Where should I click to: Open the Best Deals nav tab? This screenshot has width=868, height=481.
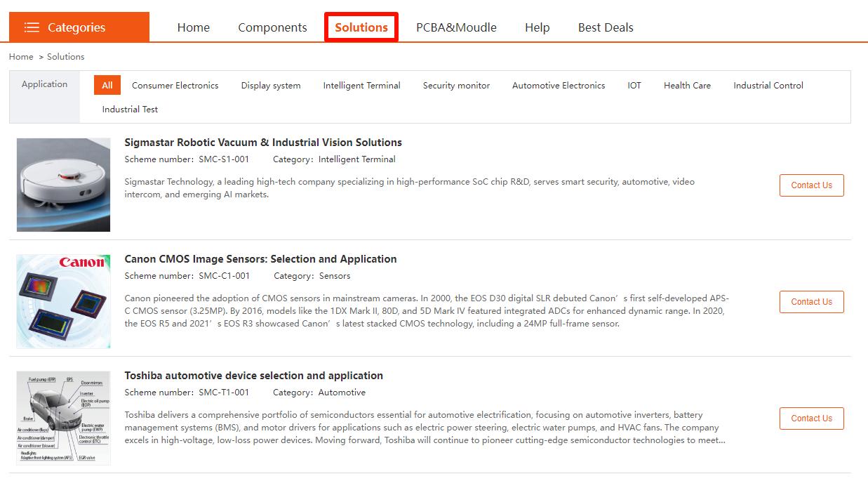click(x=606, y=27)
